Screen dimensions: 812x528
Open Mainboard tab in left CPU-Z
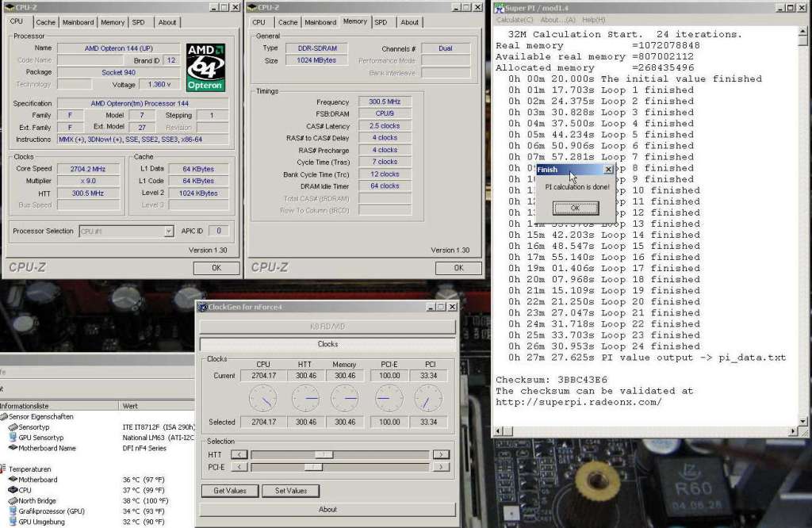(x=78, y=22)
